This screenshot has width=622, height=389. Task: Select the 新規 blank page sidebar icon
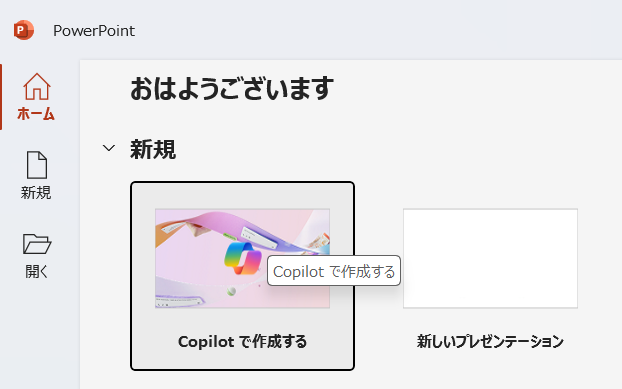tap(37, 165)
